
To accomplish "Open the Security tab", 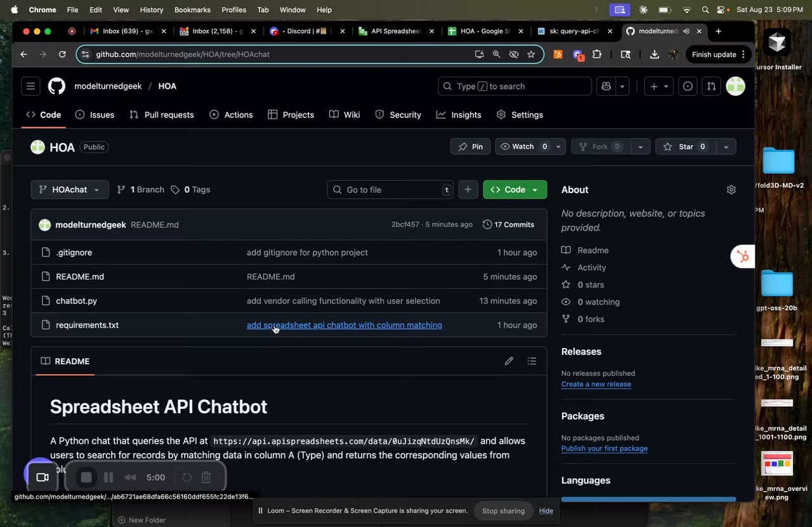I will (398, 115).
